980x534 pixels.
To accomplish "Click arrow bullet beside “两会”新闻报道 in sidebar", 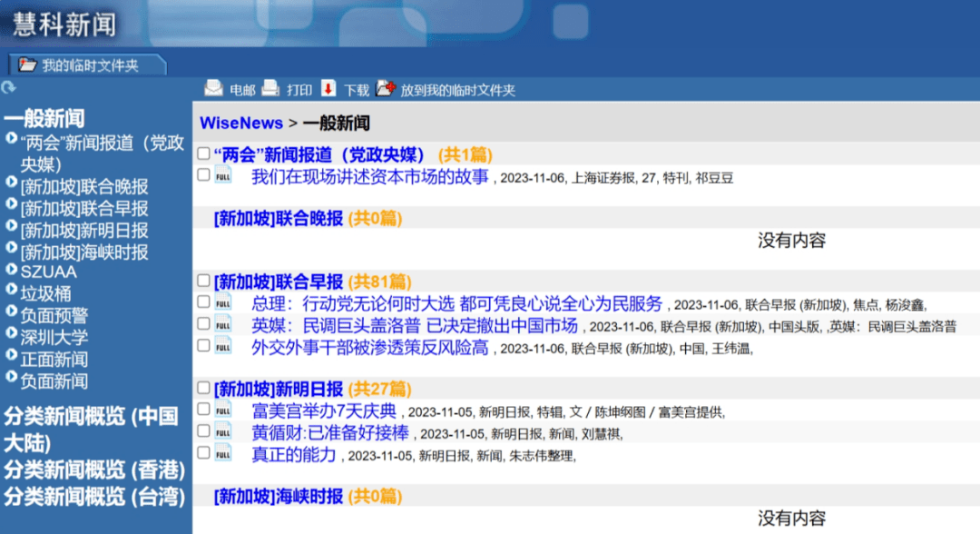I will [x=11, y=138].
